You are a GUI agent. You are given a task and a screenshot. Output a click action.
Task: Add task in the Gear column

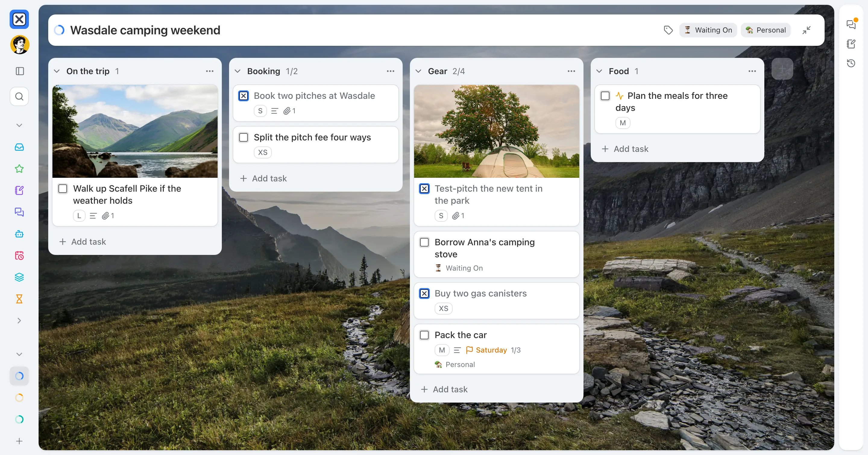[x=444, y=389]
